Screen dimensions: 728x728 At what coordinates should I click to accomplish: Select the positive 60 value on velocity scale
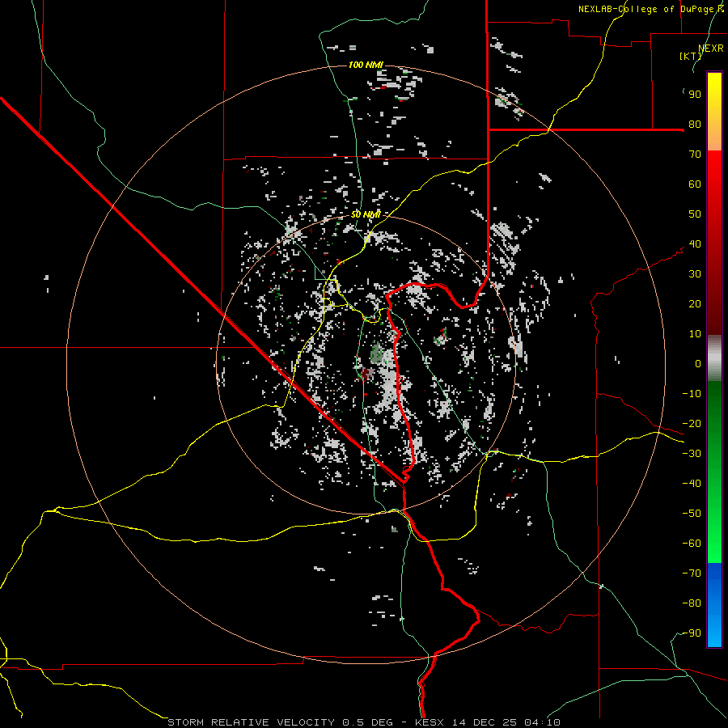click(695, 184)
